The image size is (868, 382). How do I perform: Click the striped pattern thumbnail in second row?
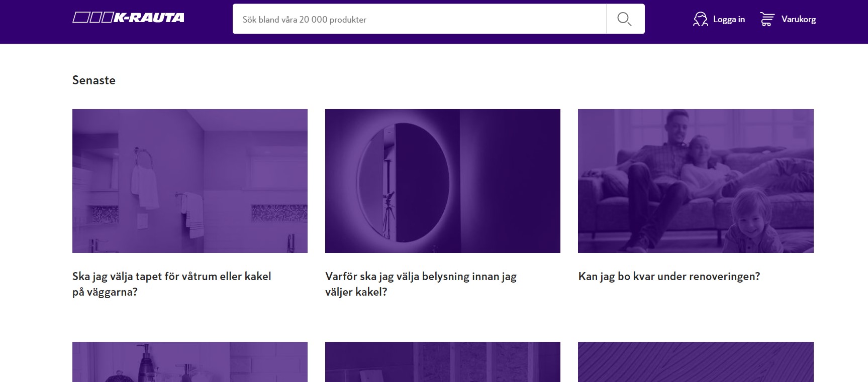click(696, 362)
